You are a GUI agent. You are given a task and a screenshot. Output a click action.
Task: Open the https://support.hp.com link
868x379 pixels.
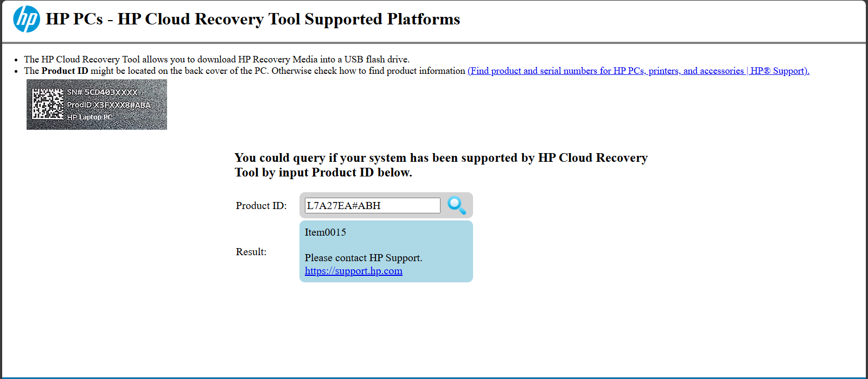coord(353,271)
